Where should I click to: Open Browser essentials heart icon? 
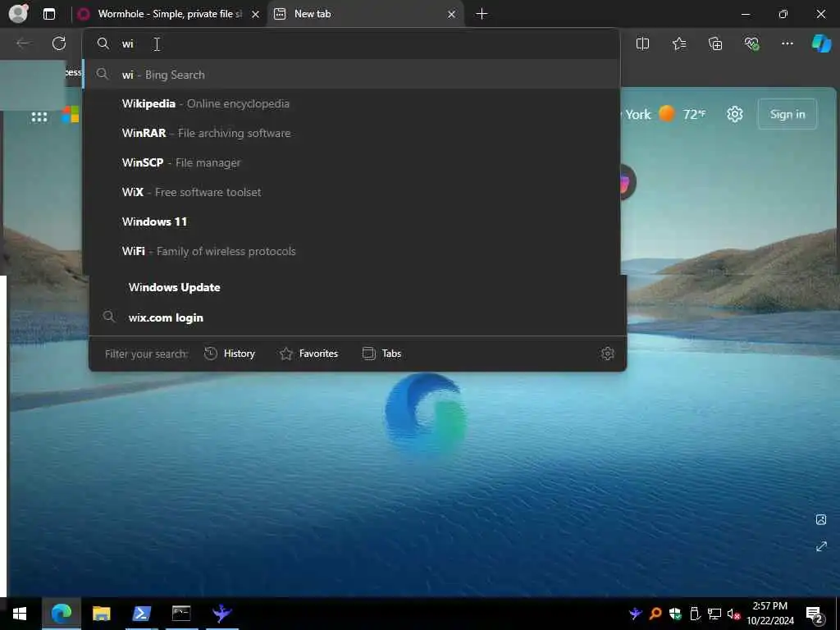pyautogui.click(x=751, y=44)
